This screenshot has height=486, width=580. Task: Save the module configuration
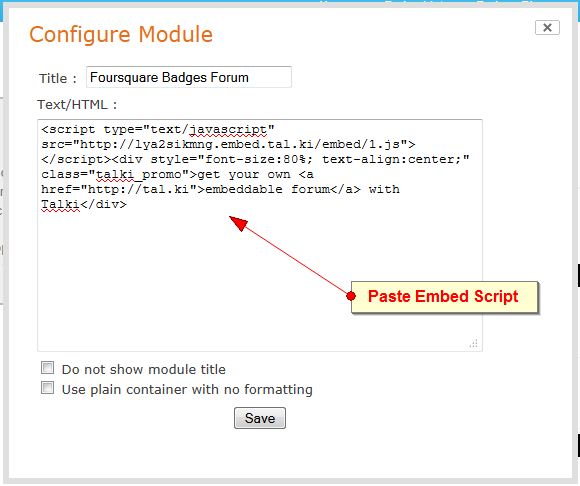[260, 418]
